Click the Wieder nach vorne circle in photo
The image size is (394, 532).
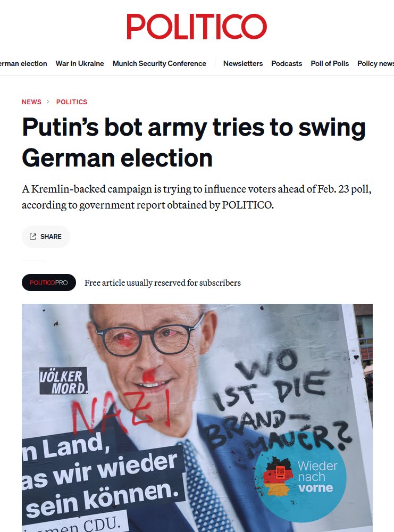(x=301, y=482)
